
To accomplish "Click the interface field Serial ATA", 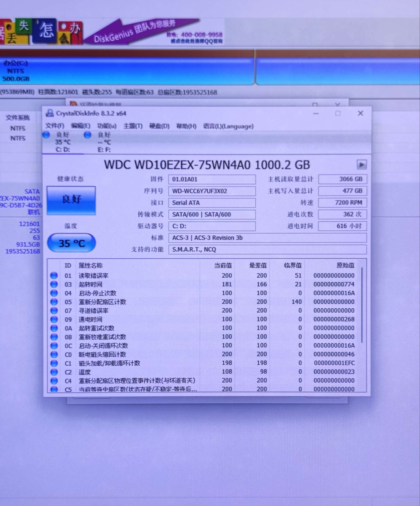I will 212,203.
